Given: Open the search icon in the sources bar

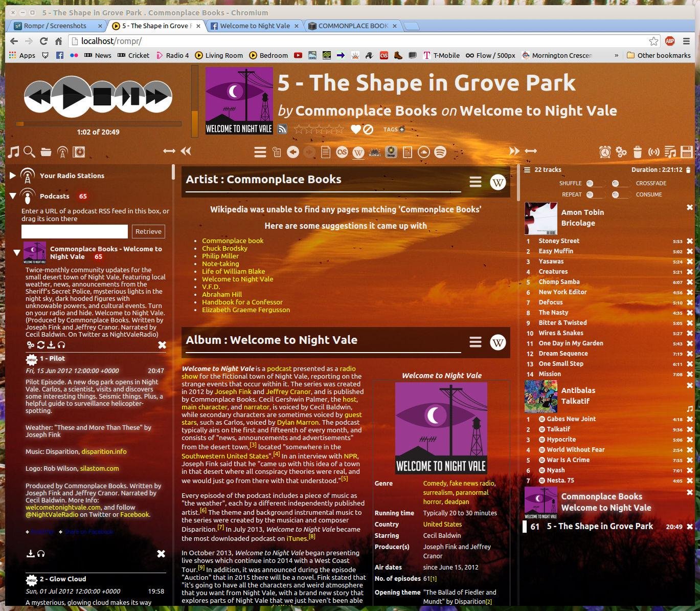Looking at the screenshot, I should pos(29,151).
